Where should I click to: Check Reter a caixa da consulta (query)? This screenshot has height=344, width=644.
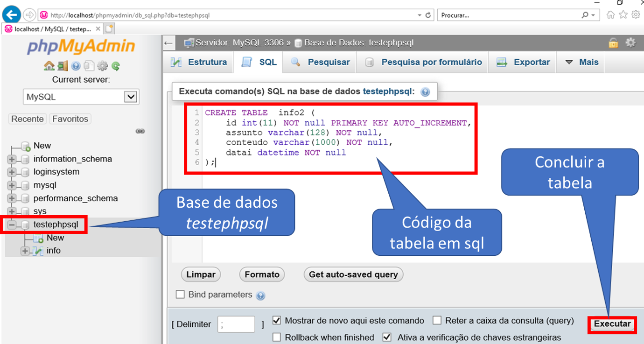click(x=437, y=320)
